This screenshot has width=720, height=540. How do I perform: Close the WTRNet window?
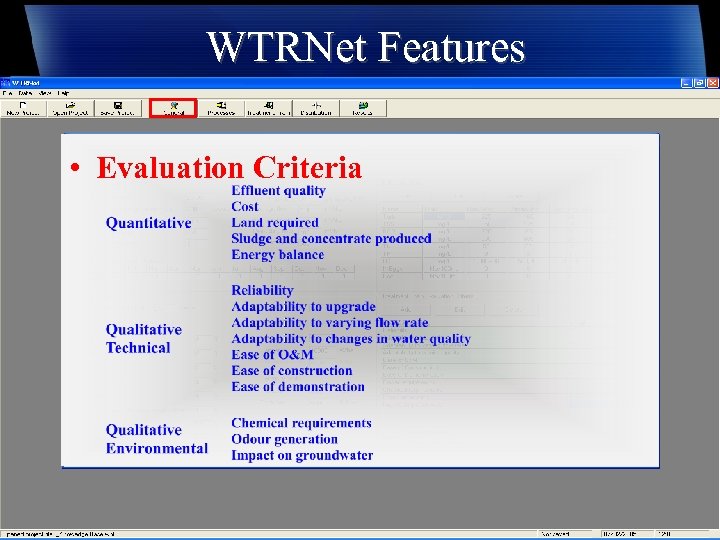(x=713, y=83)
